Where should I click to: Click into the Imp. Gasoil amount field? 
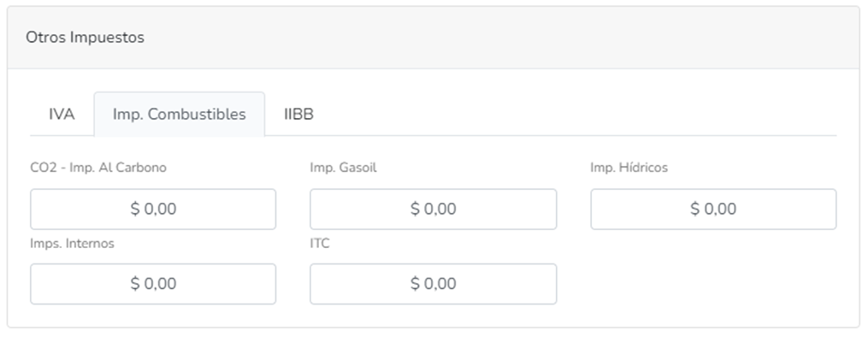(x=434, y=210)
